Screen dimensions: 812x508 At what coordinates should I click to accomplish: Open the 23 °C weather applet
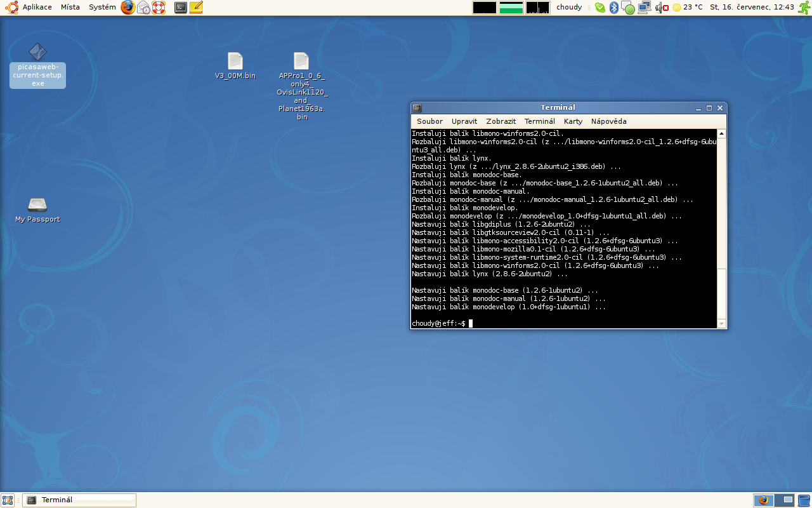point(688,8)
